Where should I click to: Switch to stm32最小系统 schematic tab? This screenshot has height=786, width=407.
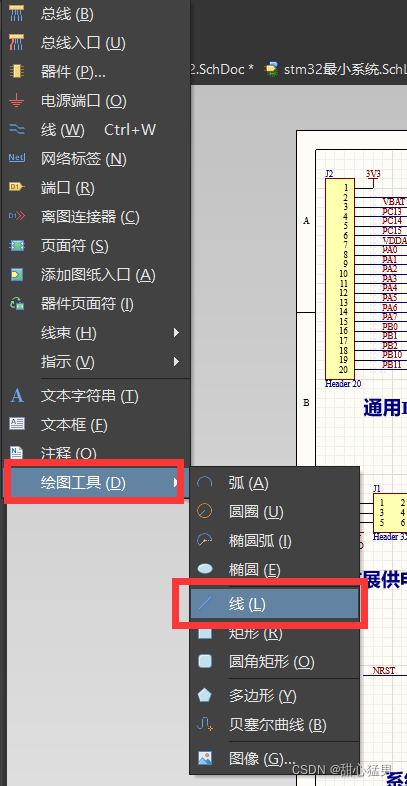click(x=336, y=69)
